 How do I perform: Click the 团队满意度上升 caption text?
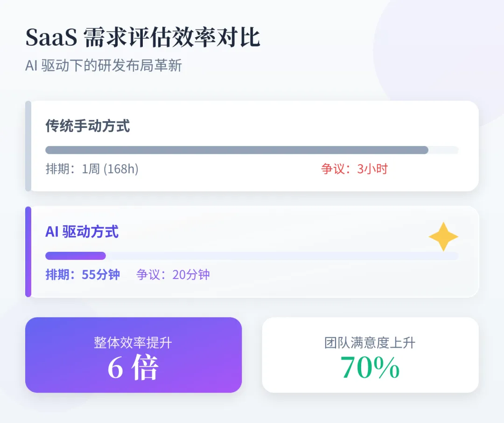[x=370, y=343]
